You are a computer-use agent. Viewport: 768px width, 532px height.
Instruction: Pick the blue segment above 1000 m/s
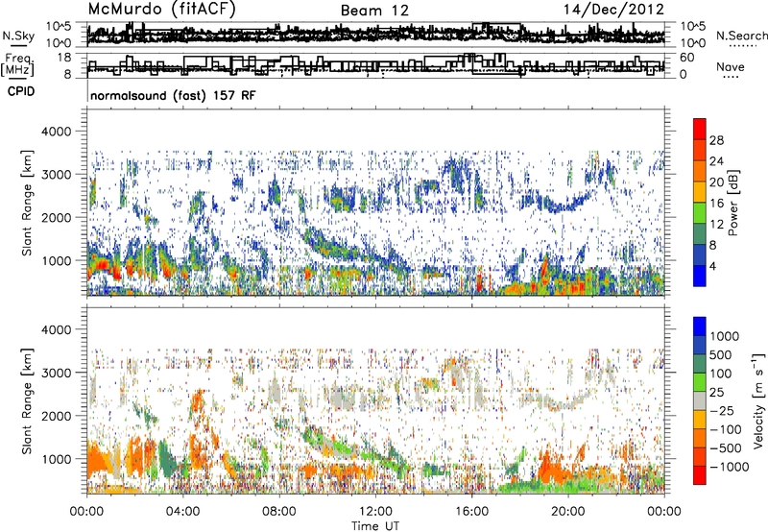click(x=700, y=326)
